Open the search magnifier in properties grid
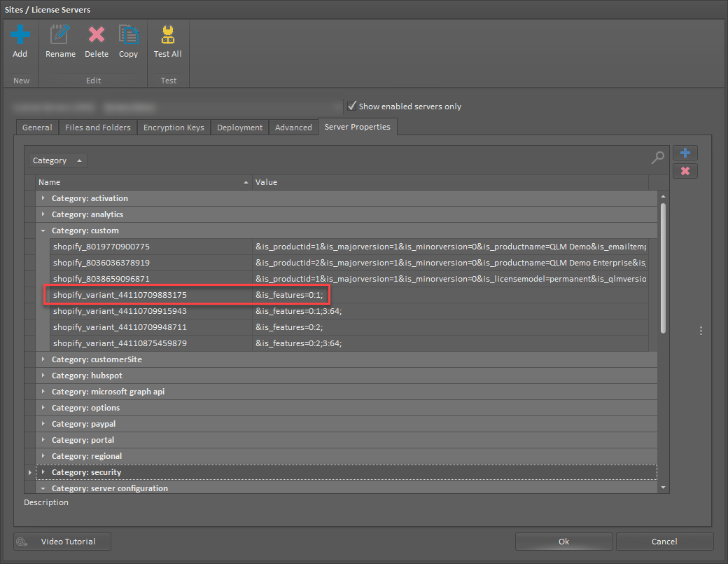 click(x=657, y=158)
